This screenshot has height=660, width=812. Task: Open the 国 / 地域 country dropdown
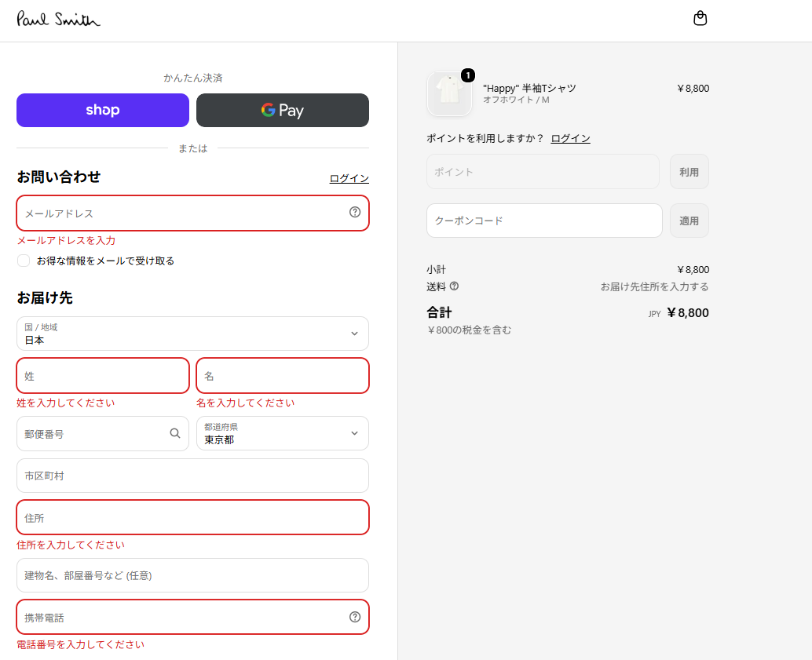192,334
